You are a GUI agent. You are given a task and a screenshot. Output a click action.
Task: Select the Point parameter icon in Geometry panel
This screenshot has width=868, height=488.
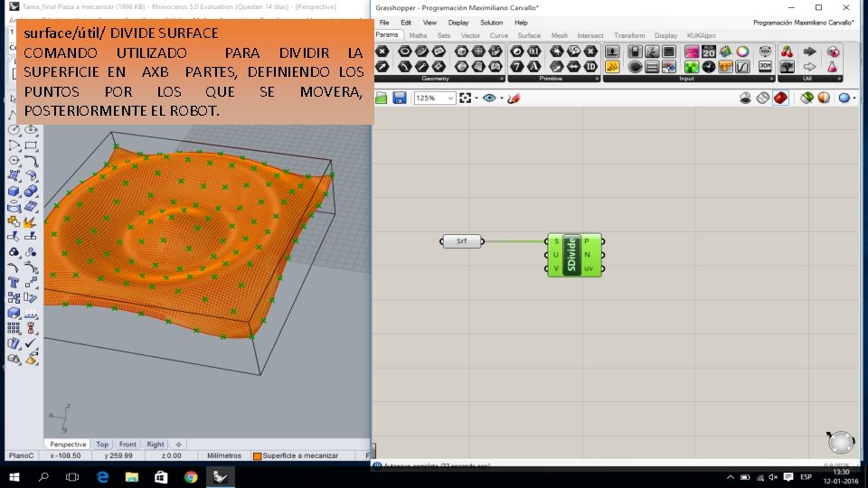click(x=382, y=52)
